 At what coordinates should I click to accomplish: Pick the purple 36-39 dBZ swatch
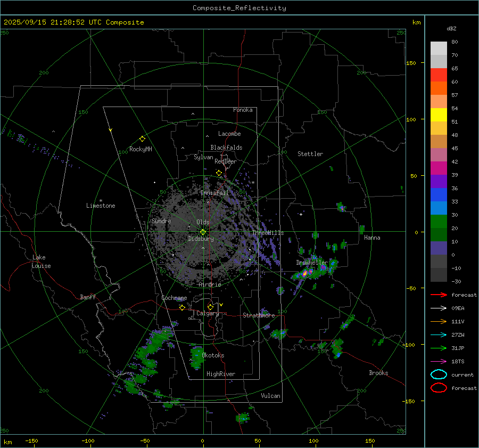[x=439, y=182]
